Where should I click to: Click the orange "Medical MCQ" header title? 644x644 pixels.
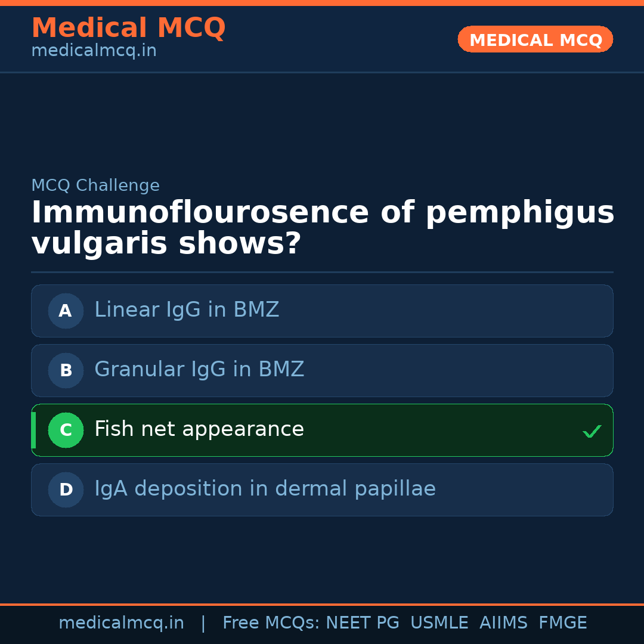[x=128, y=28]
